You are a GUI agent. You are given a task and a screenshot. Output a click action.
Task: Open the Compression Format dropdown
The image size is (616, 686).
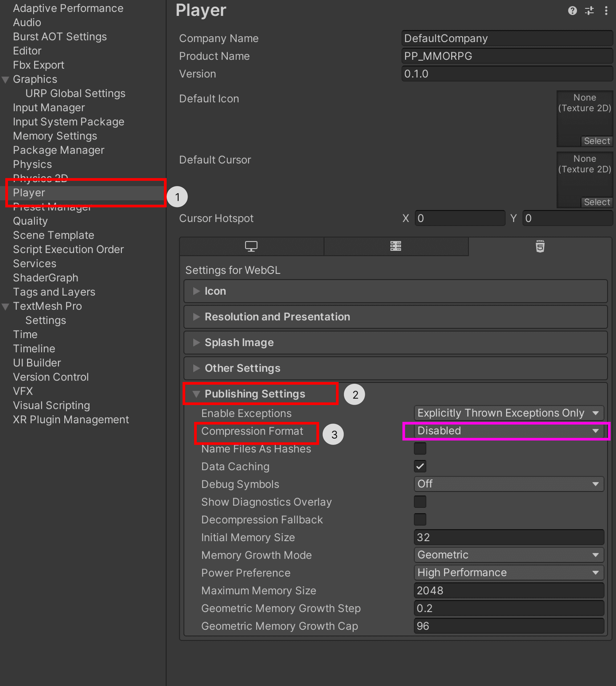(508, 431)
